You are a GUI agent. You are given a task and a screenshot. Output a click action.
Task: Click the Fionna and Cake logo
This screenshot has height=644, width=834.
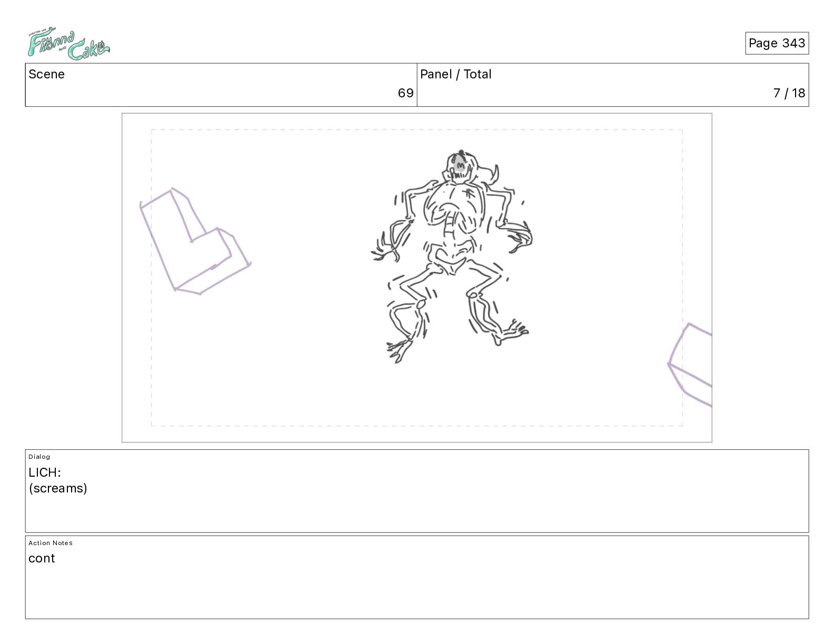(68, 45)
